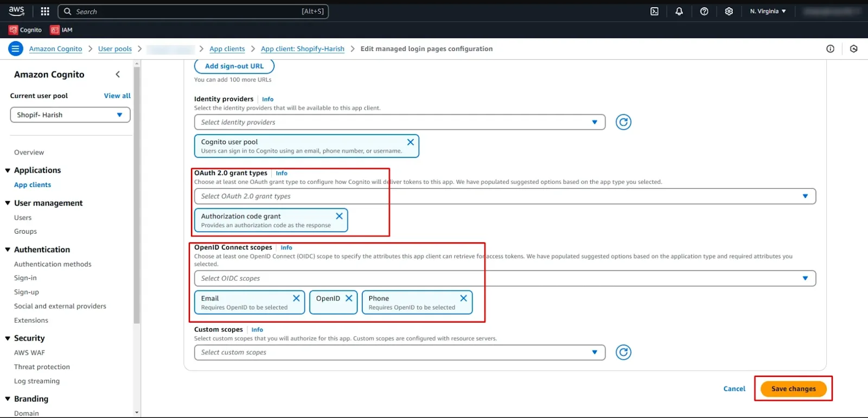Open the Shopif- Harish user pool dropdown
The image size is (868, 418).
(x=70, y=115)
